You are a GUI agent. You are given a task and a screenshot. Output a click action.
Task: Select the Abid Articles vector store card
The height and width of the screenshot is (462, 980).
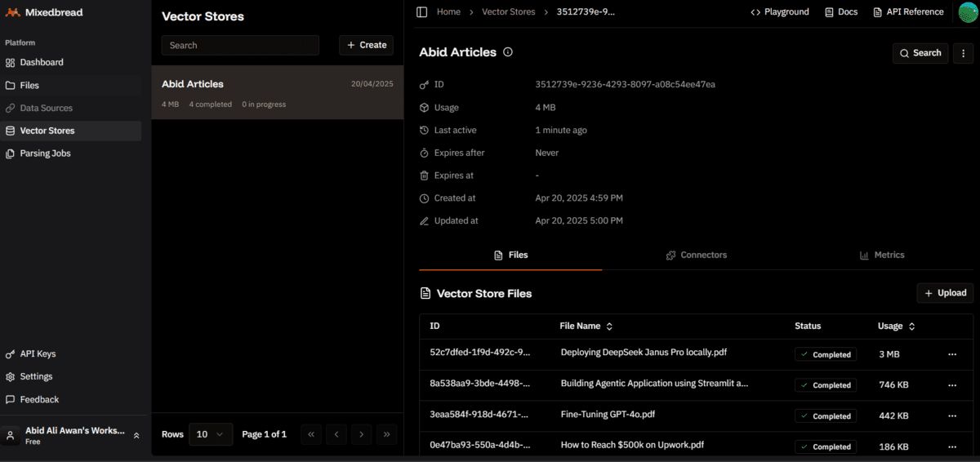[x=278, y=92]
